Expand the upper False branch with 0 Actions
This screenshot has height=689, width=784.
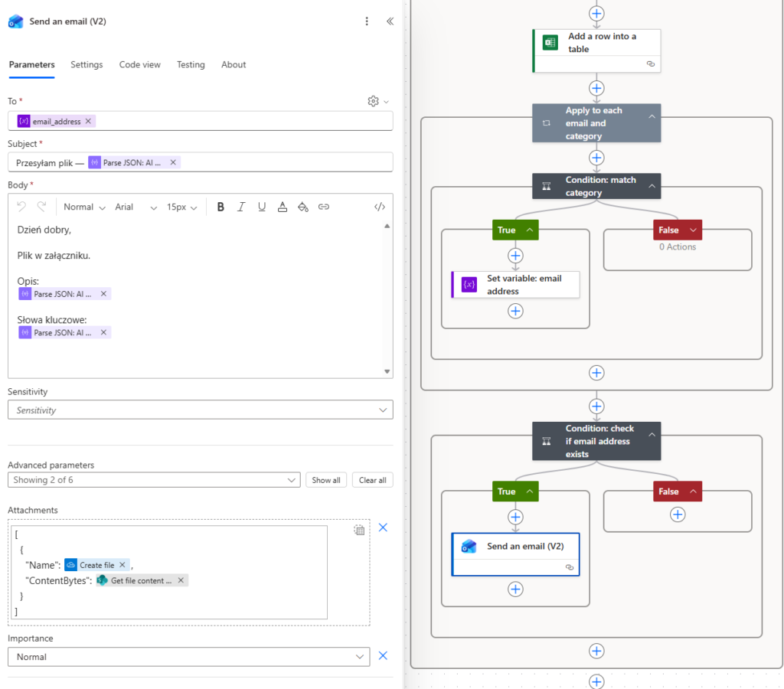693,230
